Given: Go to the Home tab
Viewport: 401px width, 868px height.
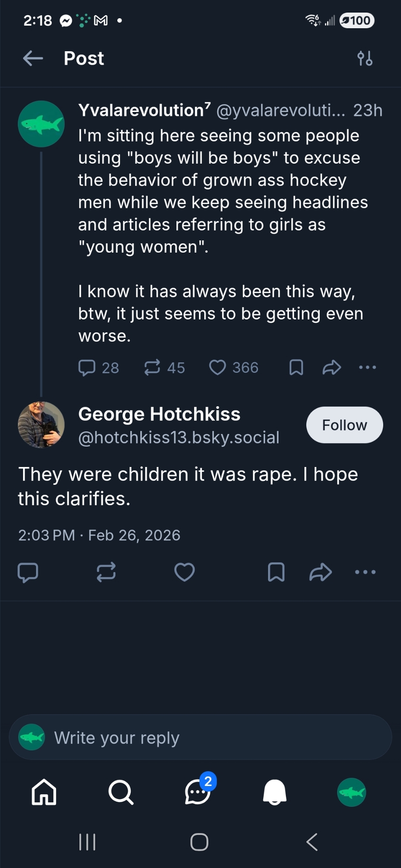Looking at the screenshot, I should [x=44, y=792].
